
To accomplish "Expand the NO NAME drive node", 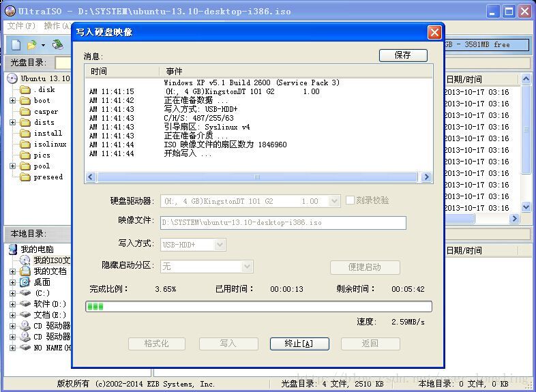I will (13, 348).
